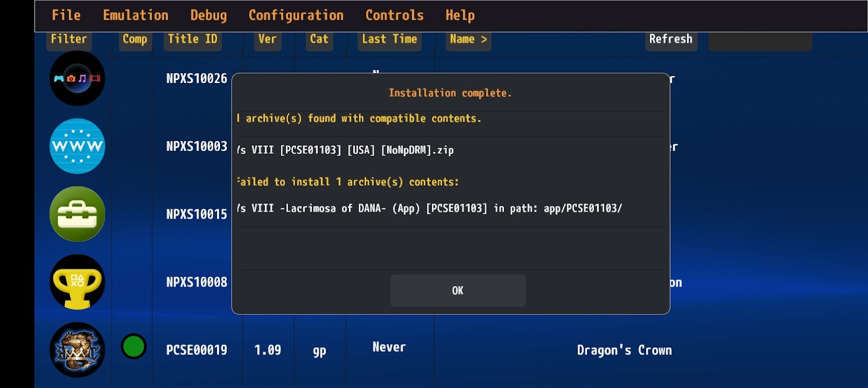This screenshot has height=388, width=868.
Task: Sort list by Title ID header
Action: coord(192,40)
